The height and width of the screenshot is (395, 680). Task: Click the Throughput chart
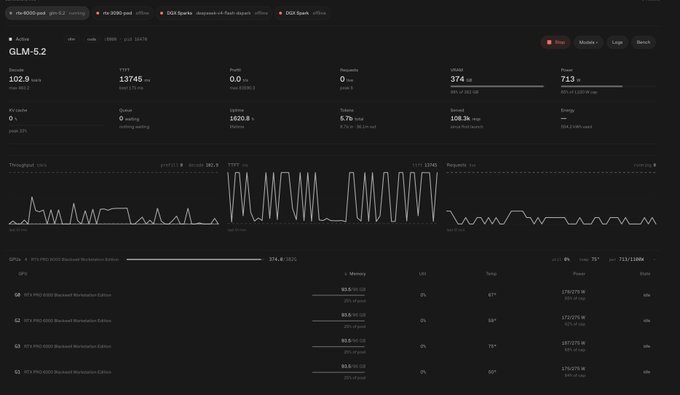pyautogui.click(x=114, y=198)
